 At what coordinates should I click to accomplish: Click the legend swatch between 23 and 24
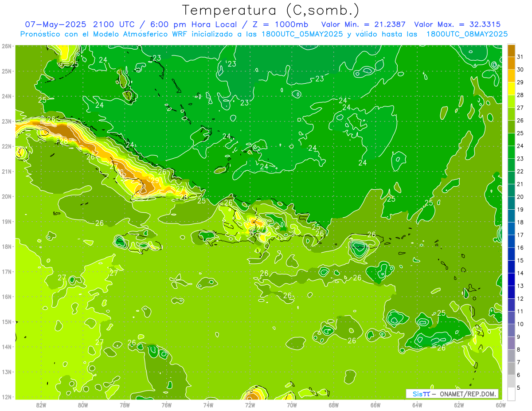click(x=511, y=152)
